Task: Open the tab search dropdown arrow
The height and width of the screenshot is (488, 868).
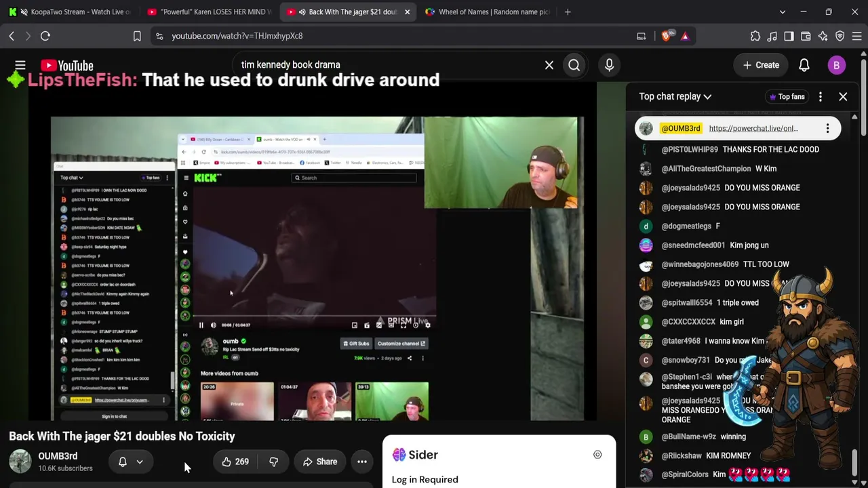Action: point(783,12)
